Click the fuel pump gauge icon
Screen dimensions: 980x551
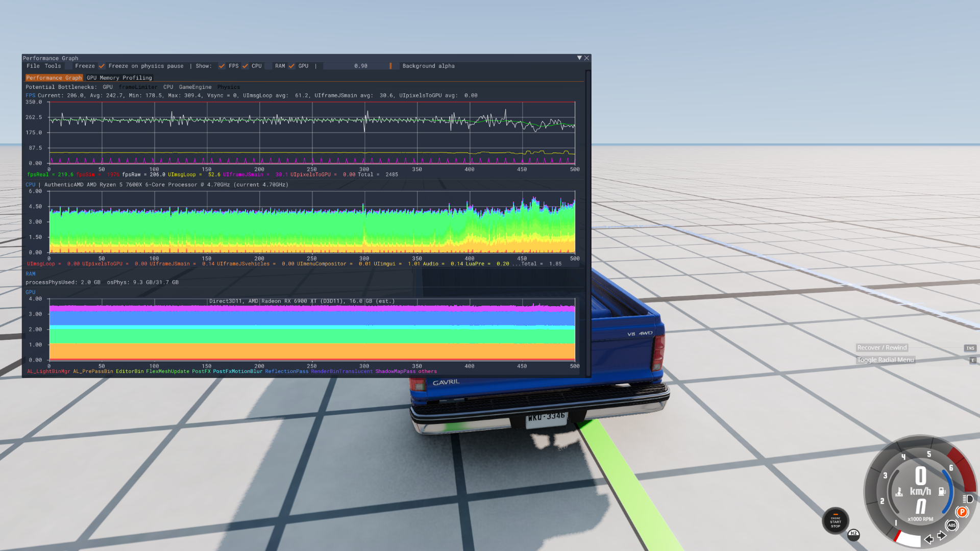coord(942,491)
